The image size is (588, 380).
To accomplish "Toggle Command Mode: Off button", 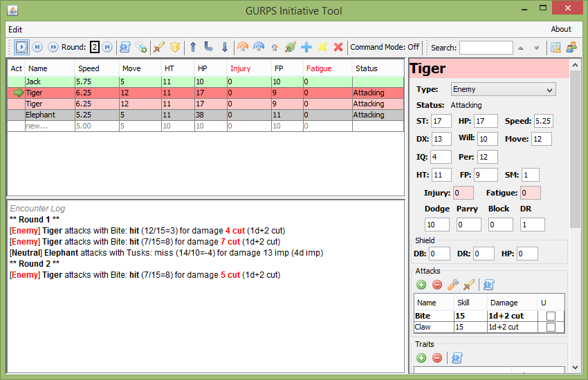I will pos(385,47).
